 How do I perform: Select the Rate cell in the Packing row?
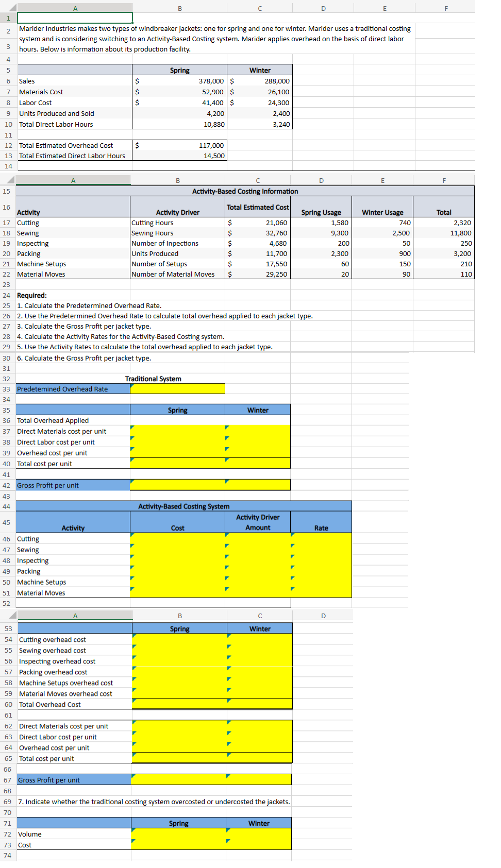(321, 571)
